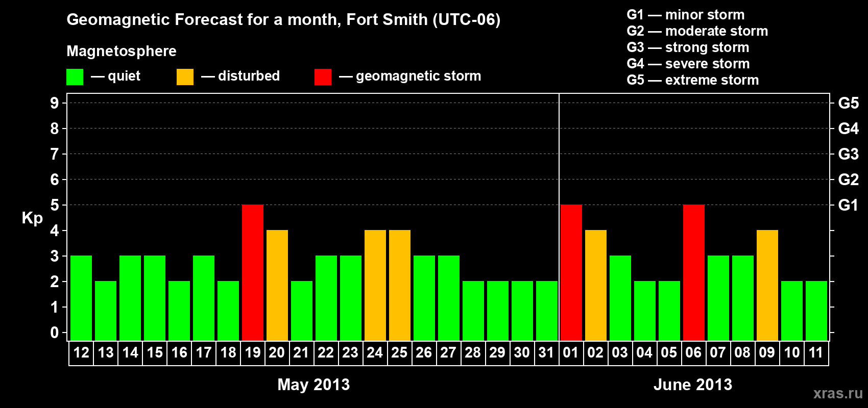Click the Kp axis label
The height and width of the screenshot is (408, 868).
[x=32, y=218]
